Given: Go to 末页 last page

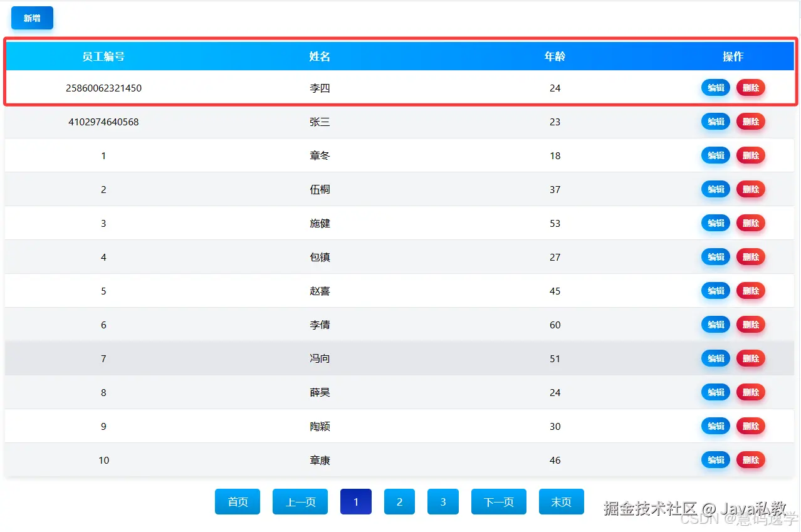Looking at the screenshot, I should pos(562,502).
